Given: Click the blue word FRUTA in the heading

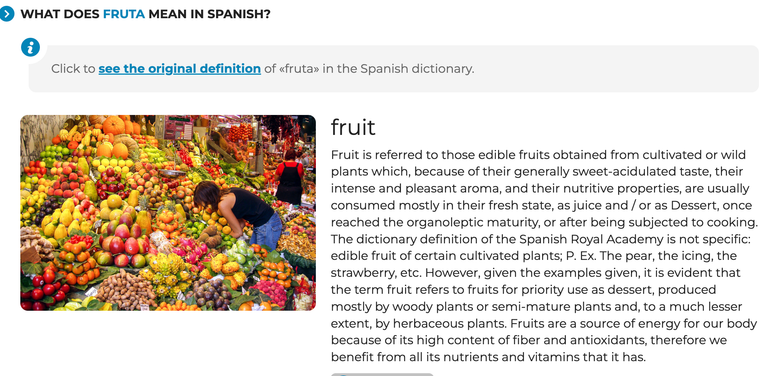Looking at the screenshot, I should (x=124, y=14).
